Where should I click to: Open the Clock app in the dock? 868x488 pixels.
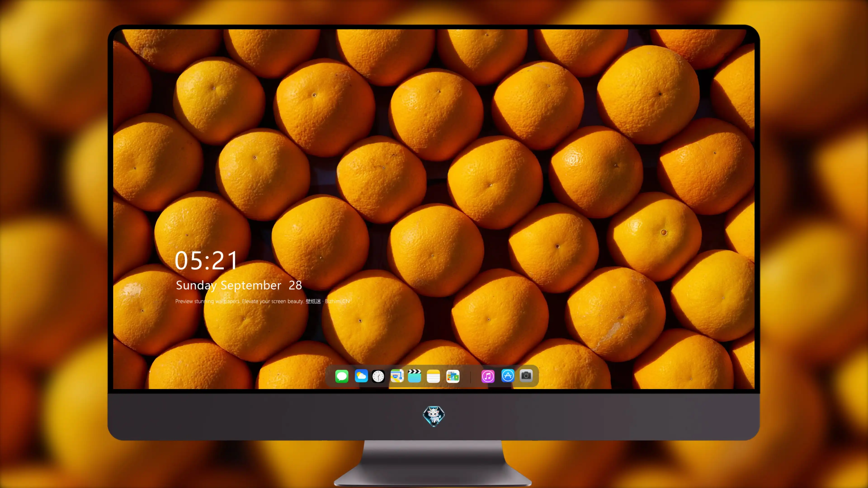[x=378, y=376]
